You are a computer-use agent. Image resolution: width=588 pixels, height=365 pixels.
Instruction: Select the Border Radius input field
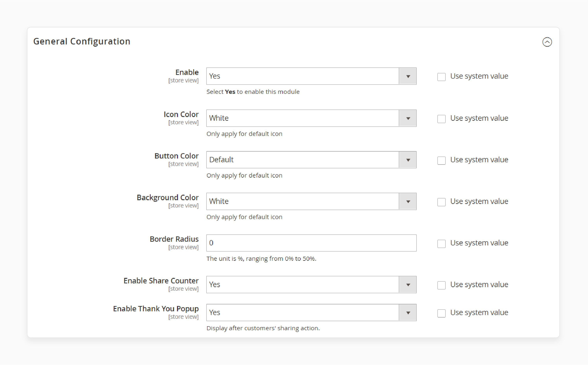point(311,243)
